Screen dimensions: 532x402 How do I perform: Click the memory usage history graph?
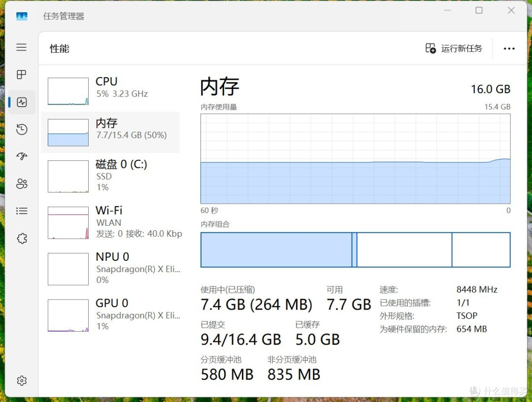tap(356, 158)
